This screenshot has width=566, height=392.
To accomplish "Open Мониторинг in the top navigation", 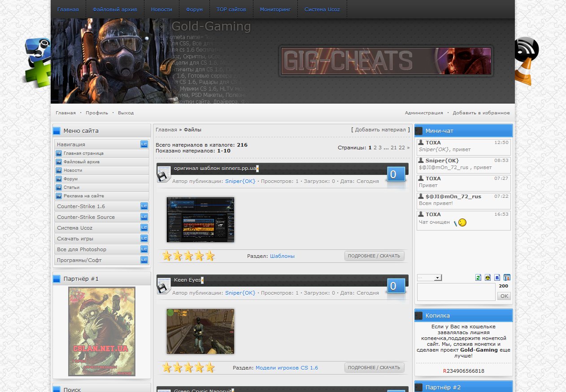I will (x=275, y=9).
